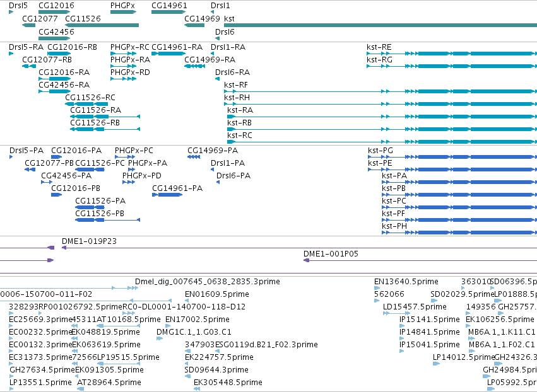
Task: Click the PHGPx-RD transcript label
Action: pos(130,72)
